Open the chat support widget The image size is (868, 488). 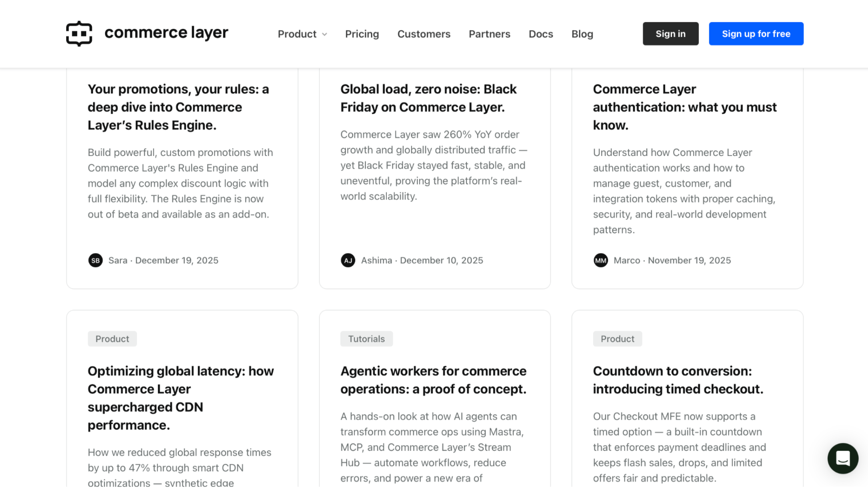click(x=842, y=458)
